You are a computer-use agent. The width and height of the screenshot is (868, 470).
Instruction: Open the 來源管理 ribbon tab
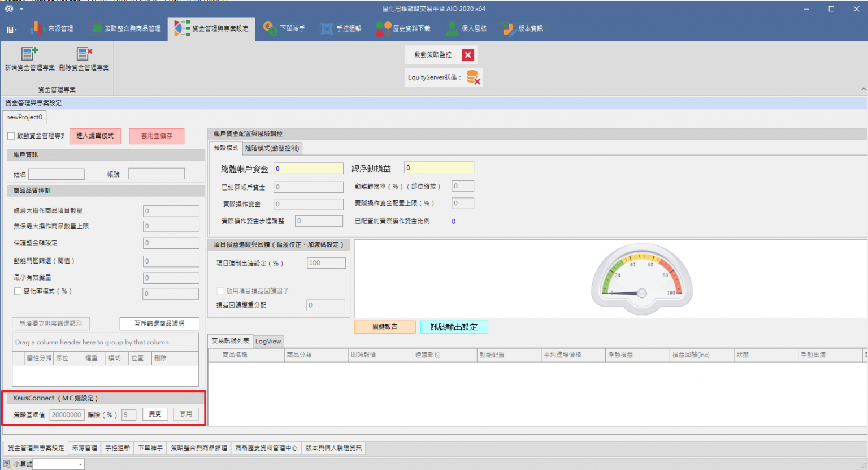coord(52,28)
